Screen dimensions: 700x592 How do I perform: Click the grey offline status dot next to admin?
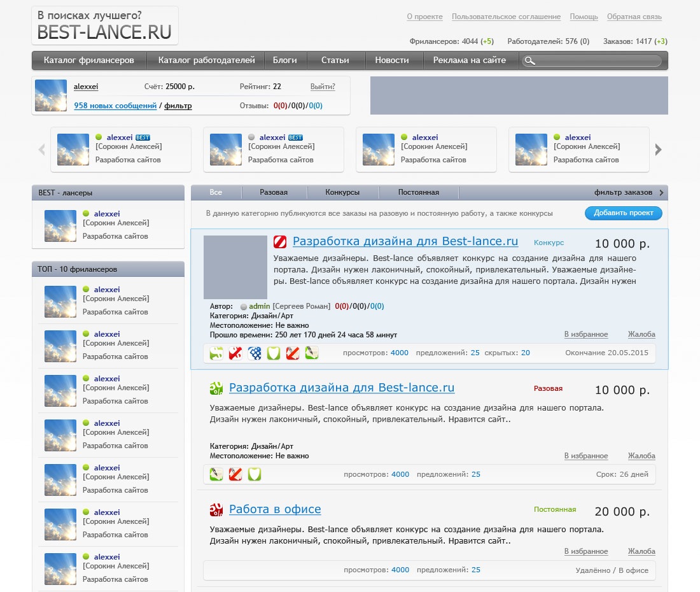coord(244,307)
